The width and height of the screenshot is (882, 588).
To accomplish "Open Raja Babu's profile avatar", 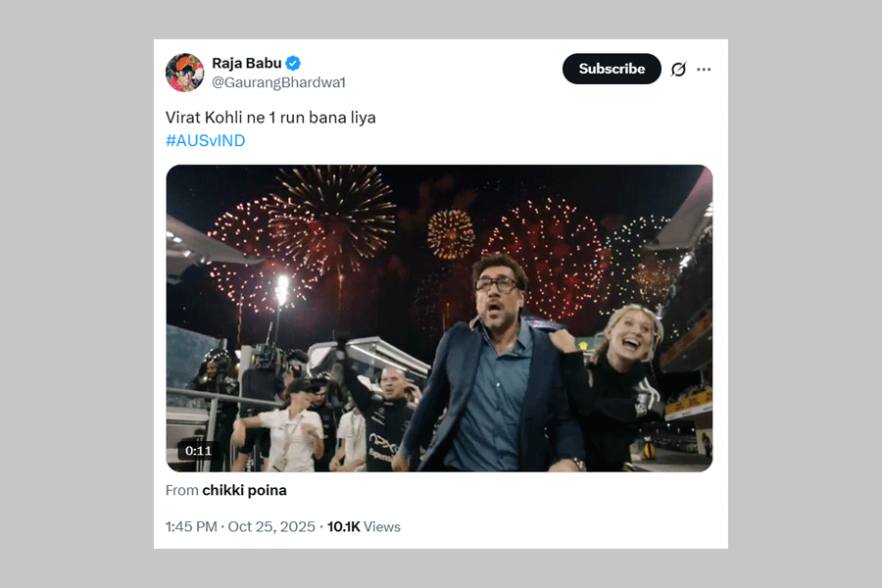I will coord(185,73).
